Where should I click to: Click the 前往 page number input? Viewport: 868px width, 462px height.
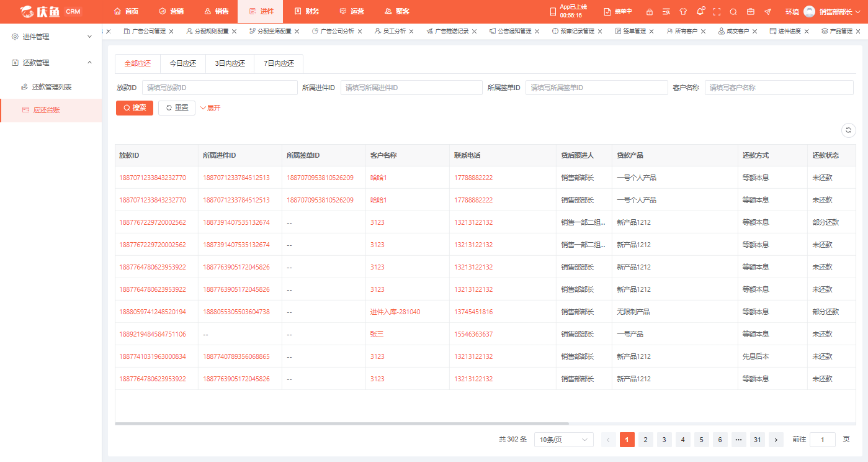click(x=823, y=440)
